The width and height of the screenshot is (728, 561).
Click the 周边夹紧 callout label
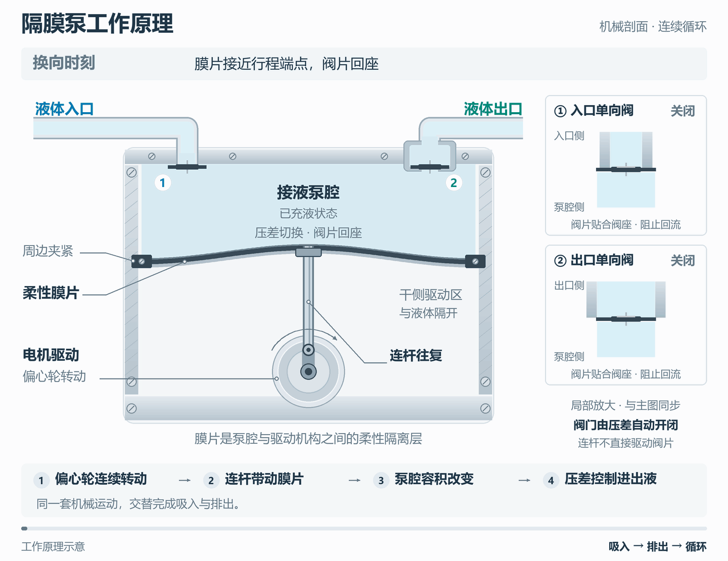48,251
